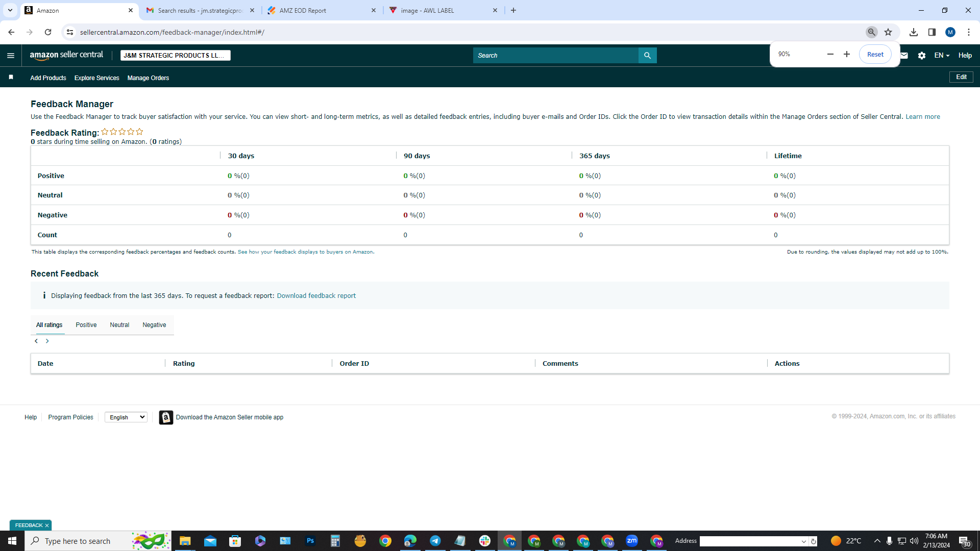Click the Amazon Seller mobile app icon
The width and height of the screenshot is (980, 551).
coord(166,417)
